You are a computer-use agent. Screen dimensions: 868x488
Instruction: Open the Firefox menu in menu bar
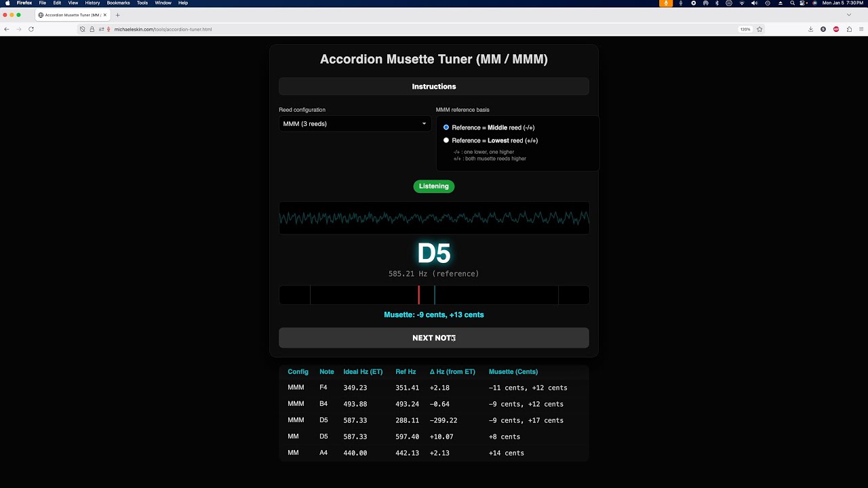pyautogui.click(x=24, y=3)
